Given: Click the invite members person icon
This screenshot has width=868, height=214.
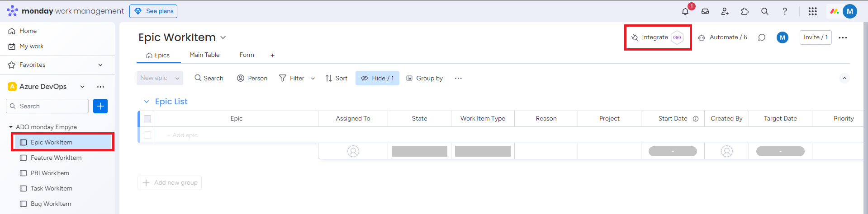Looking at the screenshot, I should coord(725,11).
